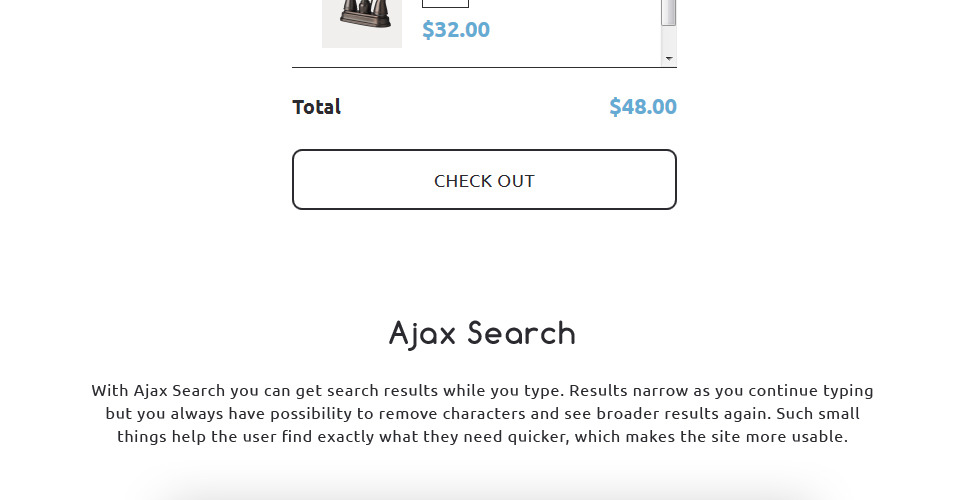
Task: Click the divider line above the Total row
Action: 484,68
